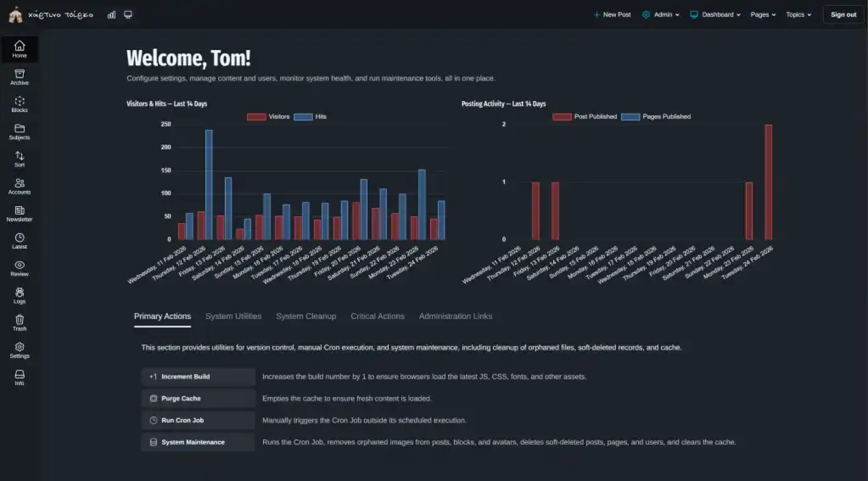Open the Info sidebar icon
Screen dimensions: 868x481
[x=19, y=377]
